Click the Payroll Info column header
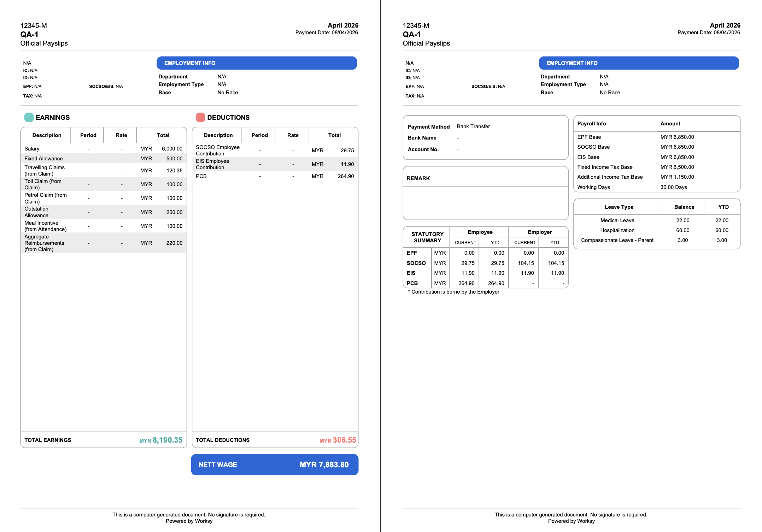Screen dimensions: 762x532 pos(592,124)
